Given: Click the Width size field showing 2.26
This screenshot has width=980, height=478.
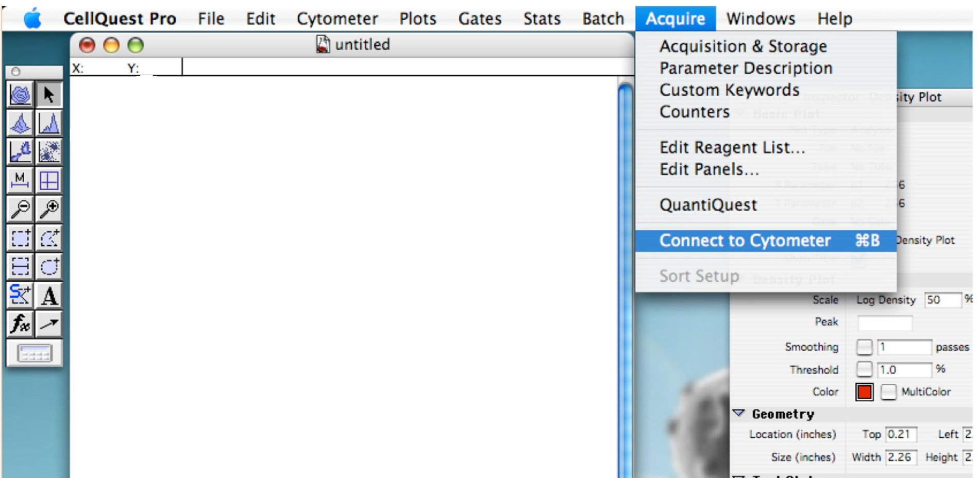Looking at the screenshot, I should [901, 457].
